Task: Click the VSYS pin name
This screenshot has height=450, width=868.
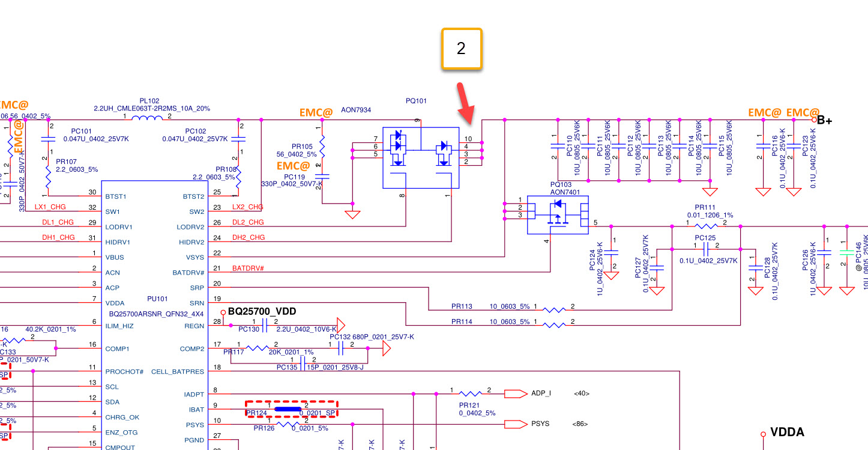Action: [196, 258]
